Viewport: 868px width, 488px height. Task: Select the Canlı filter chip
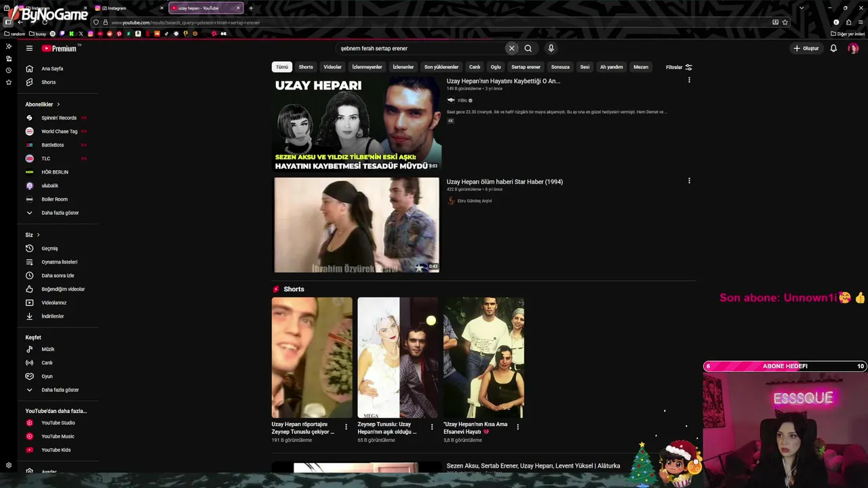click(475, 67)
